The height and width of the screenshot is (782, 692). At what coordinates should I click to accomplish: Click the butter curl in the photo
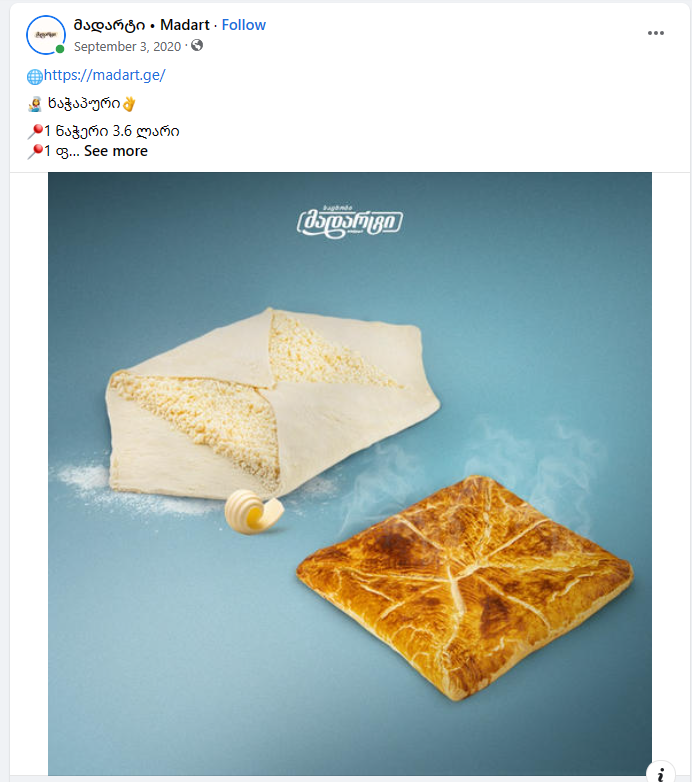tap(254, 511)
